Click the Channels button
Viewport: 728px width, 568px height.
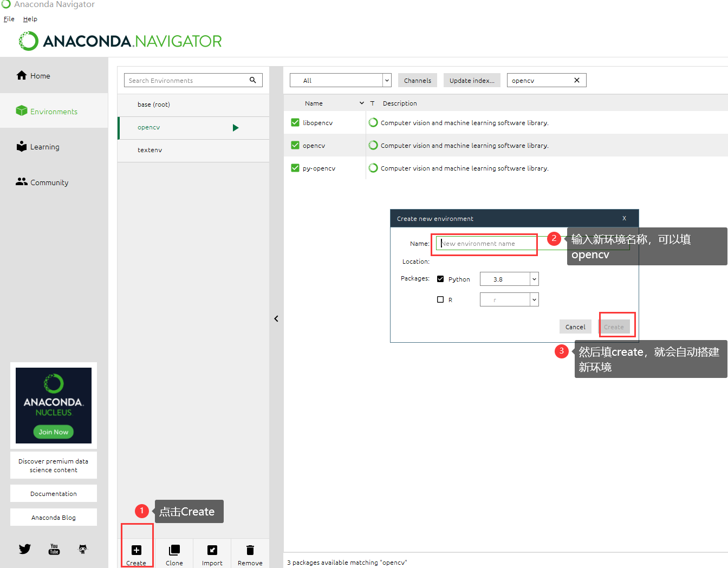click(418, 80)
